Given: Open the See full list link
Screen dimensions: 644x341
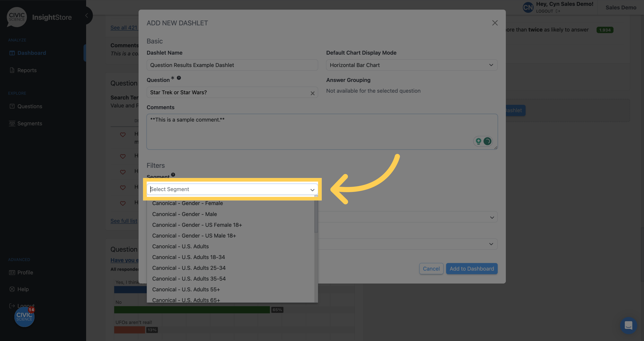Looking at the screenshot, I should (123, 221).
